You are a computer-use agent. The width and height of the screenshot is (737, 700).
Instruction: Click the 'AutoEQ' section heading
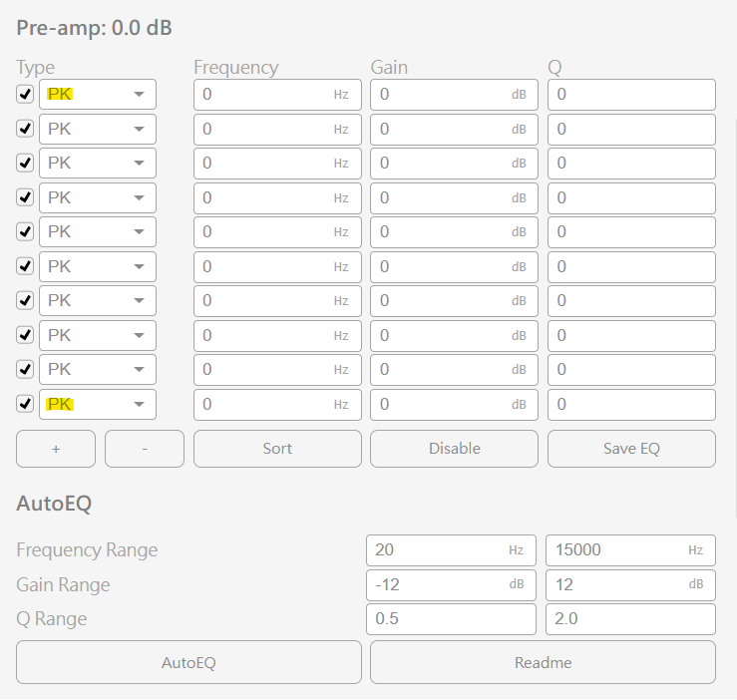pos(54,504)
